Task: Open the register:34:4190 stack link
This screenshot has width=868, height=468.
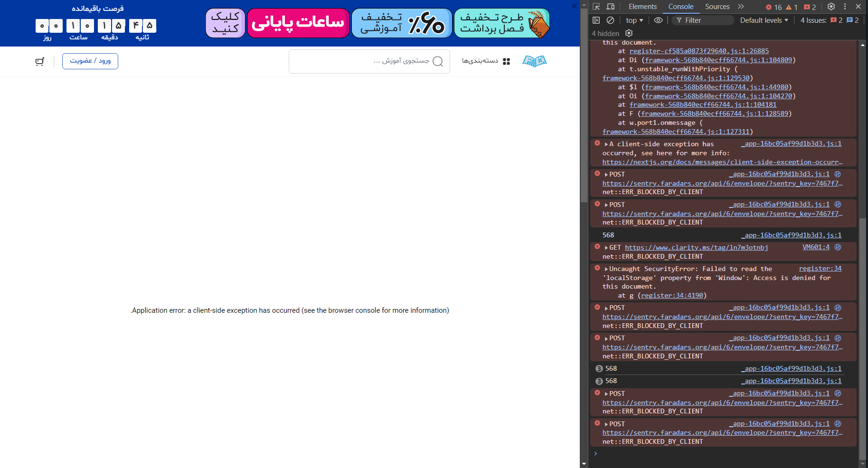Action: click(672, 295)
